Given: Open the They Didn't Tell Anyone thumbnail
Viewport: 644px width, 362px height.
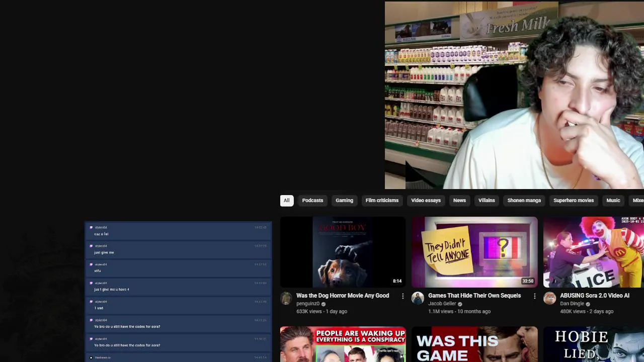Looking at the screenshot, I should point(474,252).
